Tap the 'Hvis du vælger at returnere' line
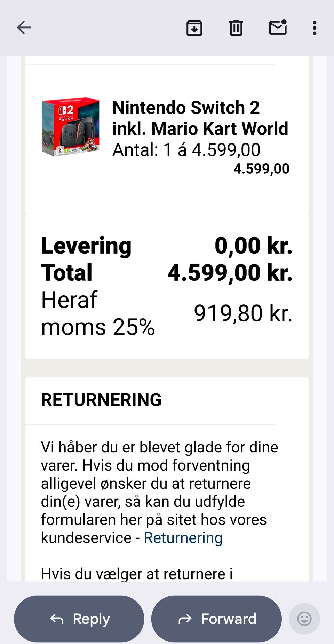 (x=137, y=574)
